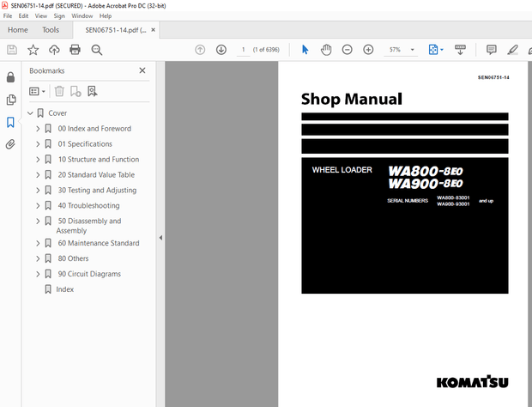Open the Sign menu
Image resolution: width=532 pixels, height=407 pixels.
click(x=59, y=16)
